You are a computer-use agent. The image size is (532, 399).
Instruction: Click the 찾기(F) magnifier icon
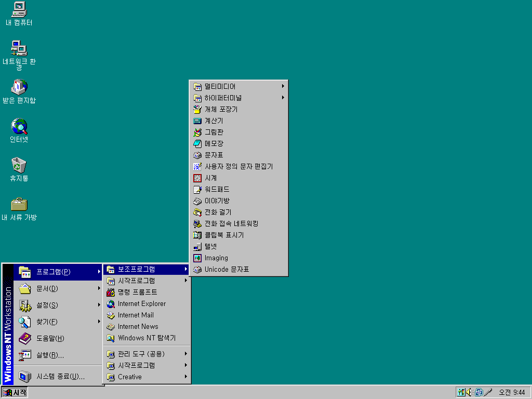(x=25, y=322)
